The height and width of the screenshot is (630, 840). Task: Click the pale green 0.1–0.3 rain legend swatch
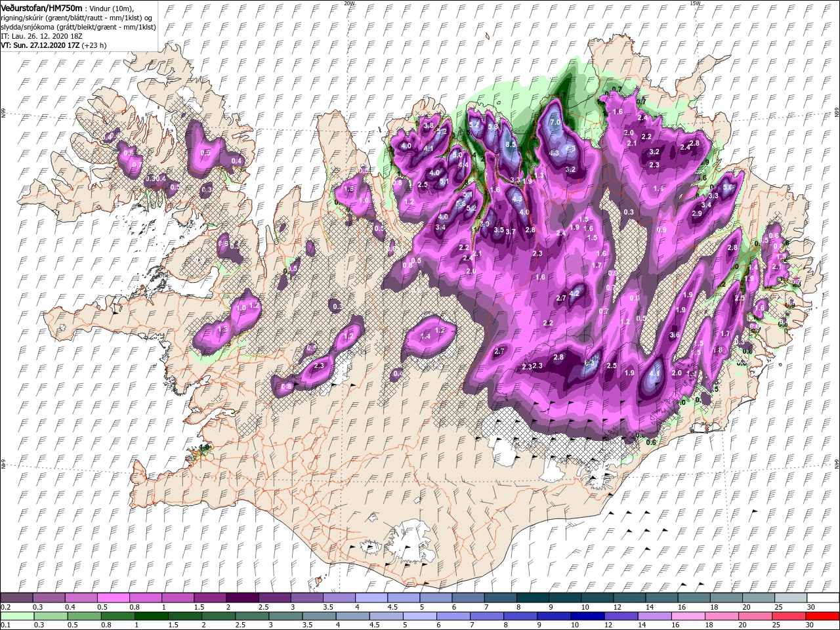point(17,616)
